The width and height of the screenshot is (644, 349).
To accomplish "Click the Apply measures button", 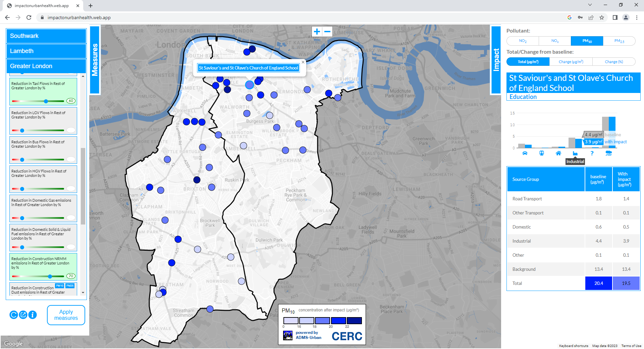I will (x=66, y=315).
